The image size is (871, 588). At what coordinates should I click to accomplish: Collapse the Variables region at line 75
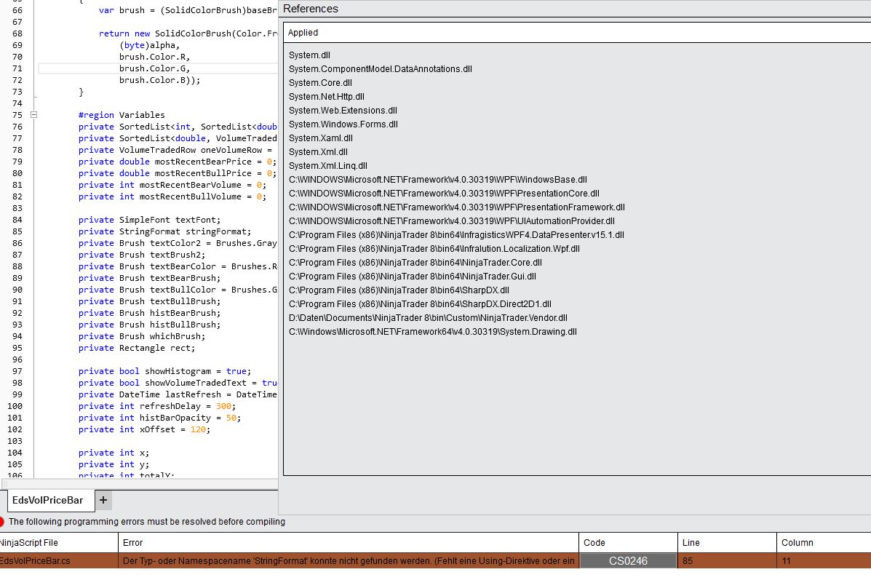33,115
